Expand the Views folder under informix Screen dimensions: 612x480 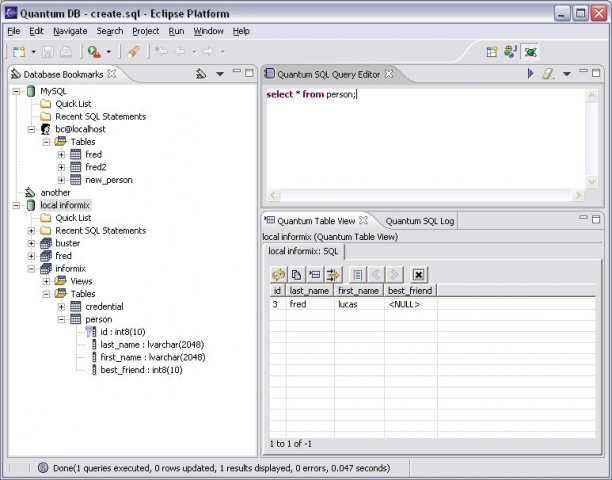pos(47,281)
